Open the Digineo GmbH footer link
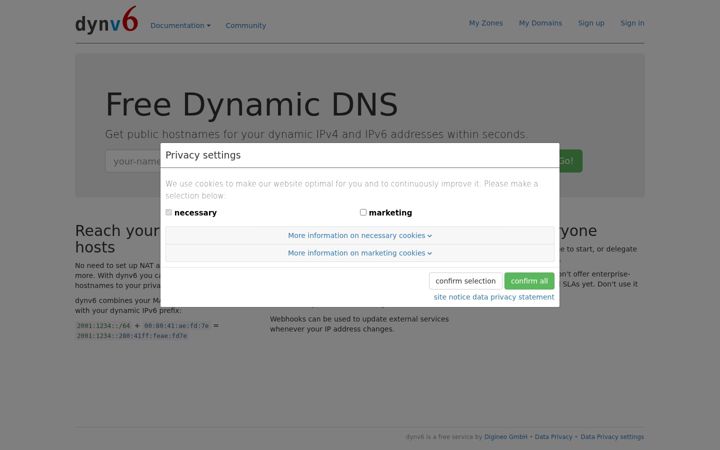Image resolution: width=720 pixels, height=450 pixels. 506,437
